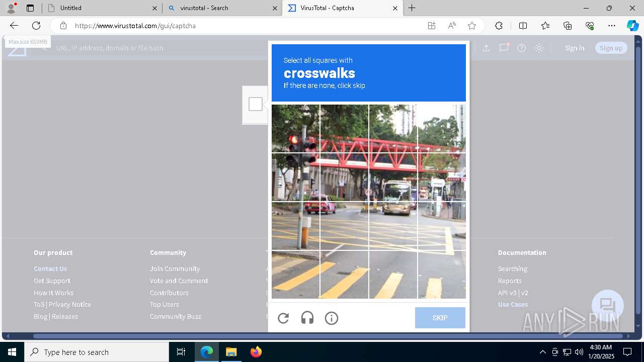Get an audio challenge via headphones icon
Screen dimensions: 644x362
pos(307,318)
